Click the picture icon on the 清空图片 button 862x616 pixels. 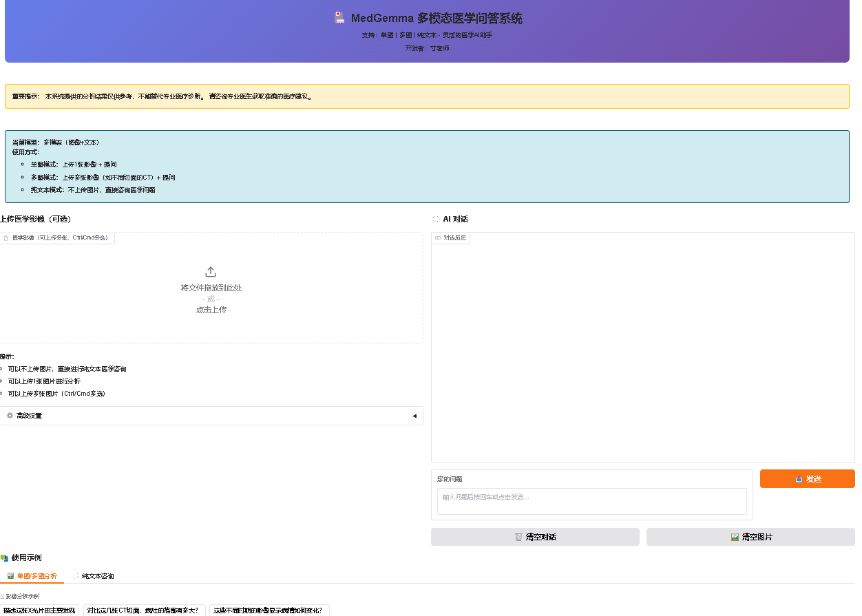(735, 537)
